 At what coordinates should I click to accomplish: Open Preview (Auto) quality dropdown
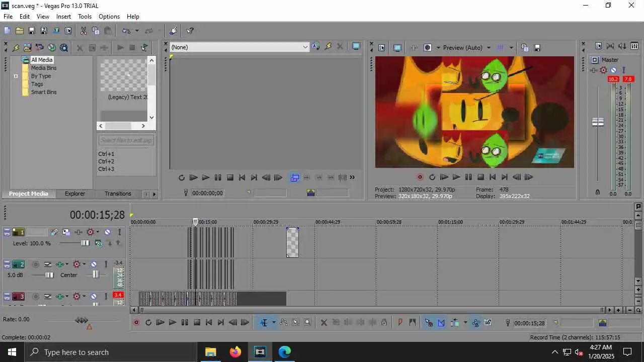point(488,48)
